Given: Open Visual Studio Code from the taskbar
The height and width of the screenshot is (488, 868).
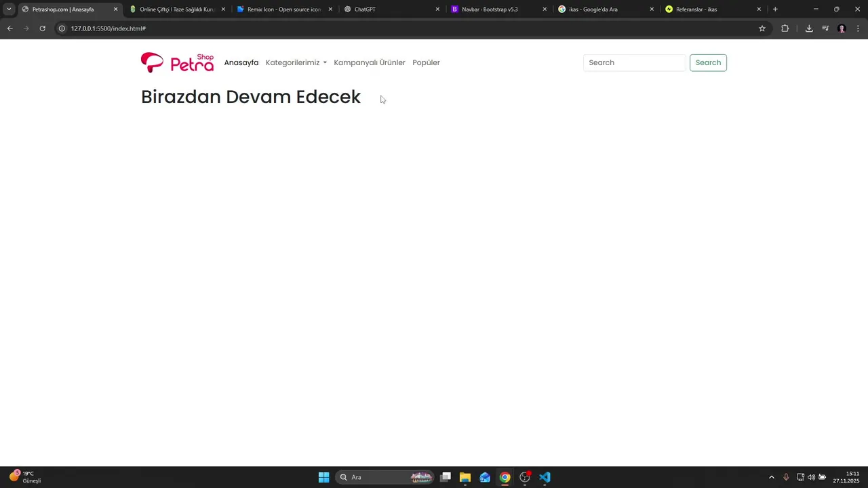Looking at the screenshot, I should click(x=545, y=477).
